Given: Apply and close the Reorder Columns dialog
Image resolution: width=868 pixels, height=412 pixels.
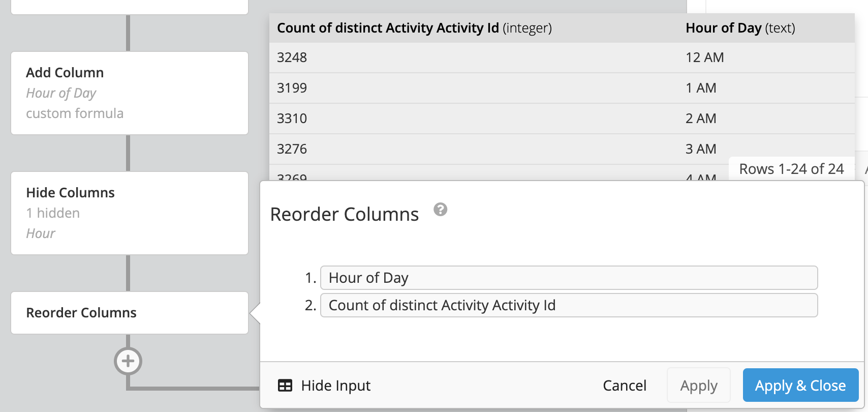Looking at the screenshot, I should (800, 386).
